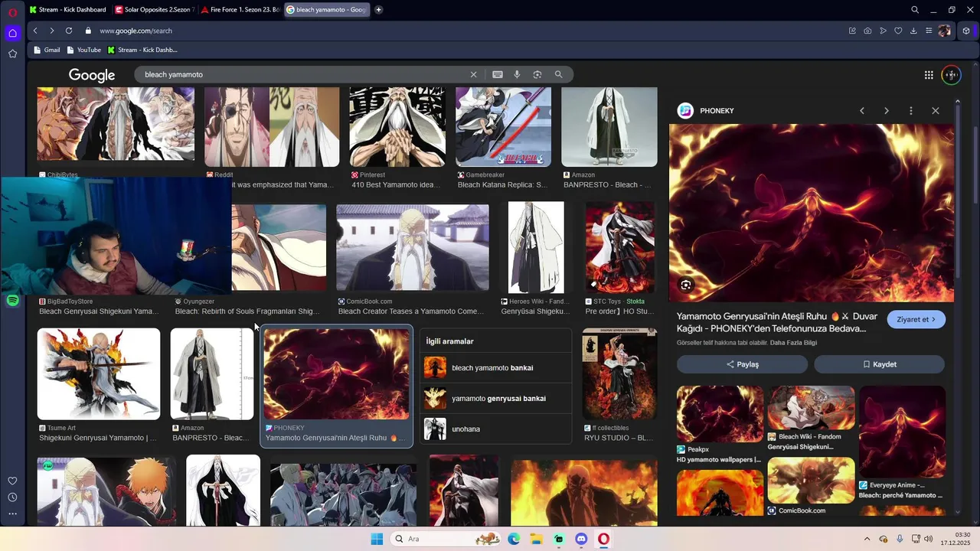This screenshot has height=551, width=980.
Task: Select related search bleach yamamoto bankai
Action: pos(495,368)
